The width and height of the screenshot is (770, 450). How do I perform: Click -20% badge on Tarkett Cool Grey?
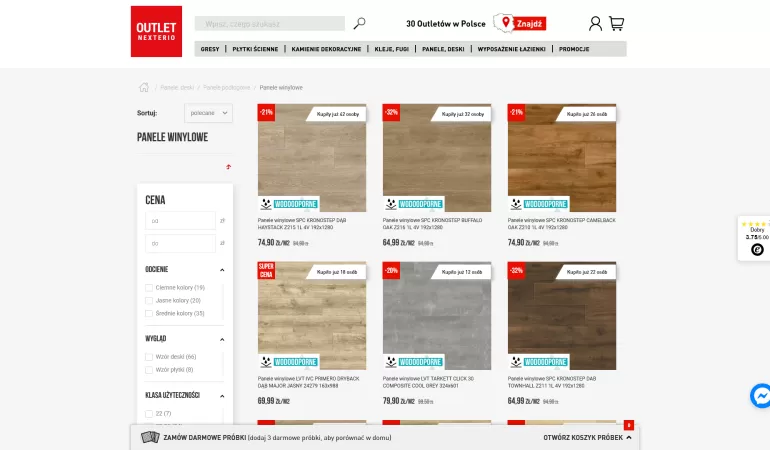tap(391, 270)
